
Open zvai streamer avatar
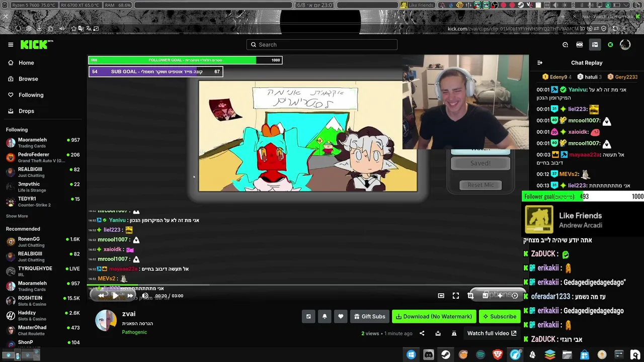(x=106, y=320)
